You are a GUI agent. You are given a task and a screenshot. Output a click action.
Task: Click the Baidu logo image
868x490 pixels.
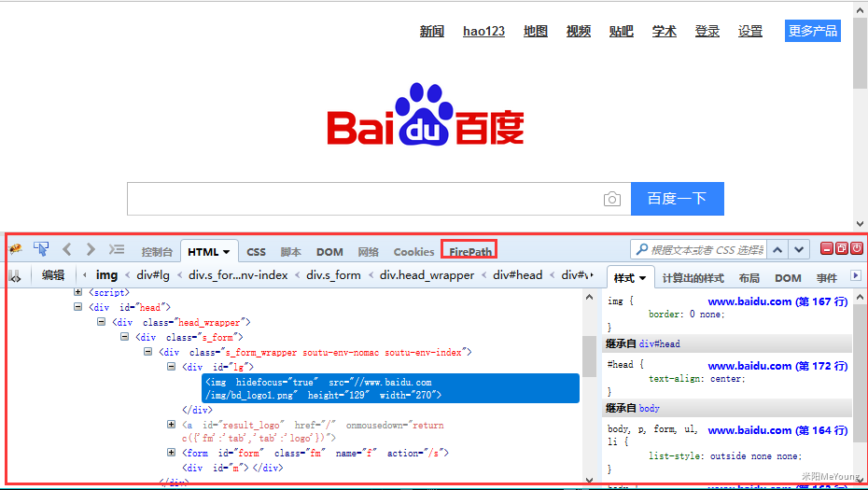click(x=426, y=115)
